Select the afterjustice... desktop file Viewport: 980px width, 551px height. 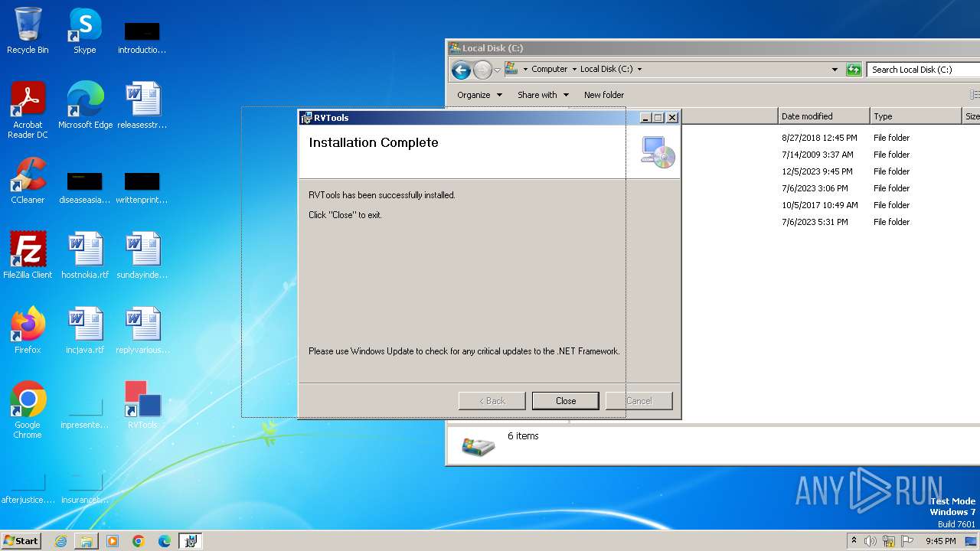point(28,488)
